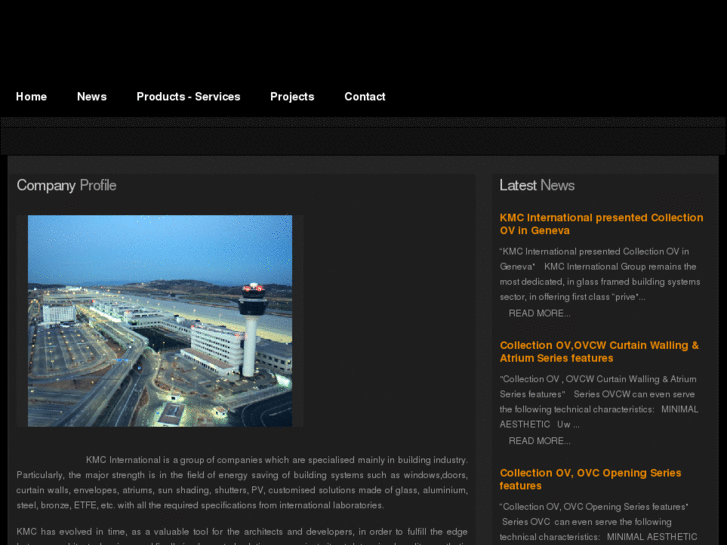Open article about Collection OV in Geneva
Viewport: 727px width, 545px height.
click(x=601, y=224)
